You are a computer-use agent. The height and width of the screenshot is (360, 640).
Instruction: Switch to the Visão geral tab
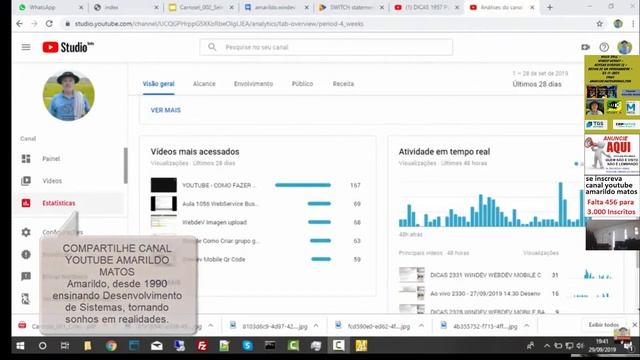coord(158,84)
